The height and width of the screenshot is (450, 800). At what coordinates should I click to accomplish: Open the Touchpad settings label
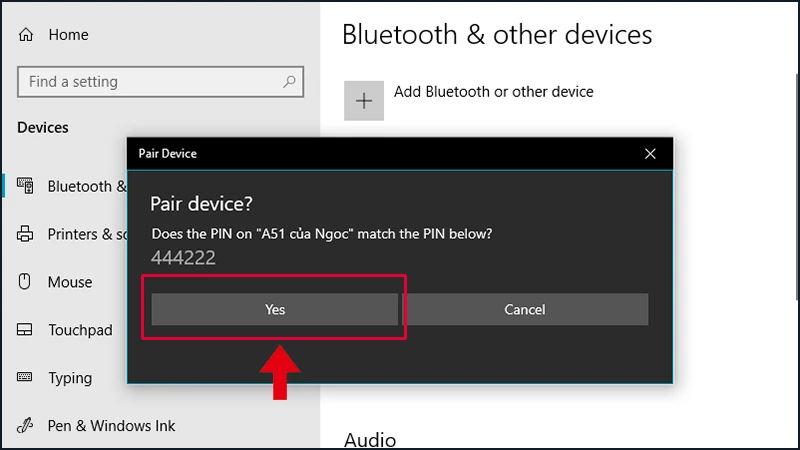(80, 330)
